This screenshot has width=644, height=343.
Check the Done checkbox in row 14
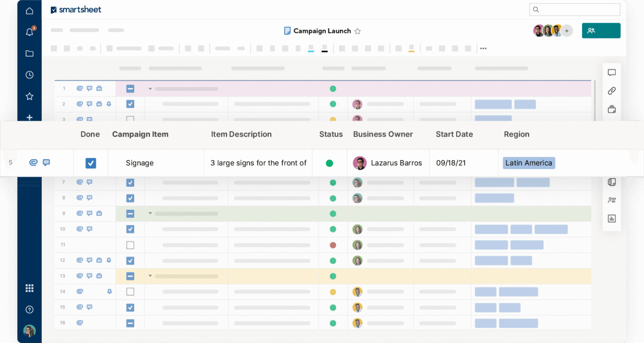(130, 292)
